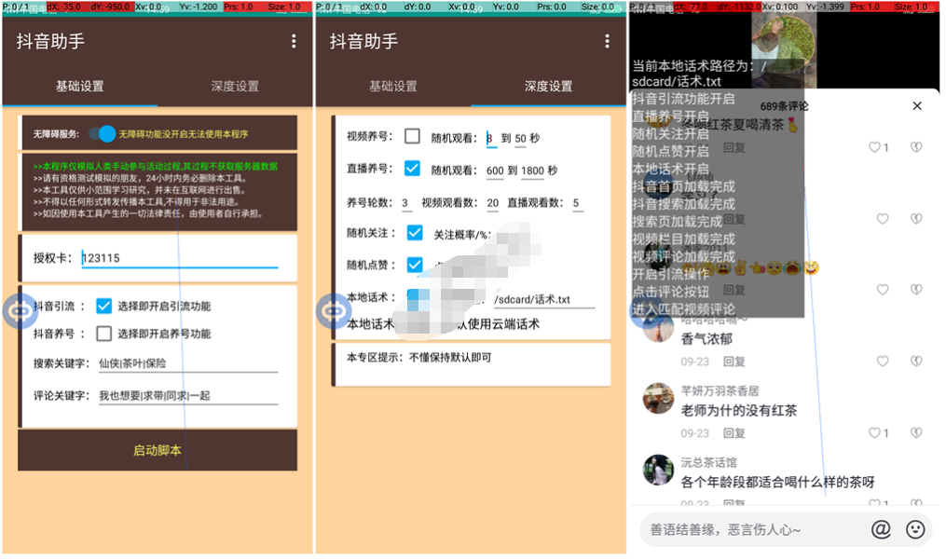Viewport: 946px width, 560px height.
Task: Reply to the 香气浓郁 comment
Action: [x=734, y=362]
